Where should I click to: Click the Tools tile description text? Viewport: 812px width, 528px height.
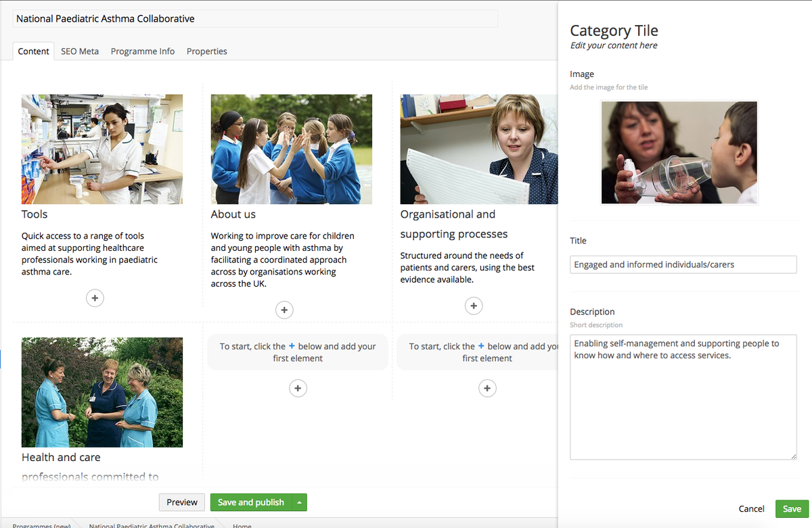coord(89,254)
